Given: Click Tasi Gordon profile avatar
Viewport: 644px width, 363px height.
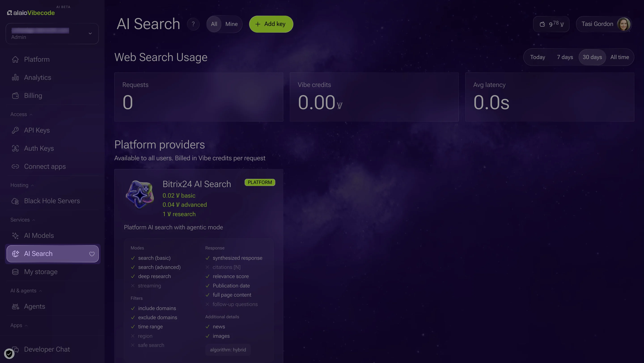Looking at the screenshot, I should 623,24.
